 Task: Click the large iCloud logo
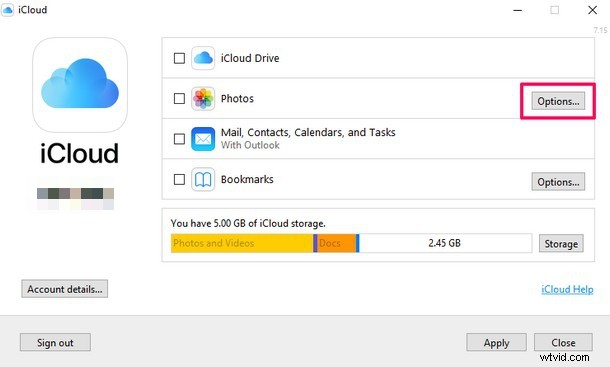[x=80, y=85]
